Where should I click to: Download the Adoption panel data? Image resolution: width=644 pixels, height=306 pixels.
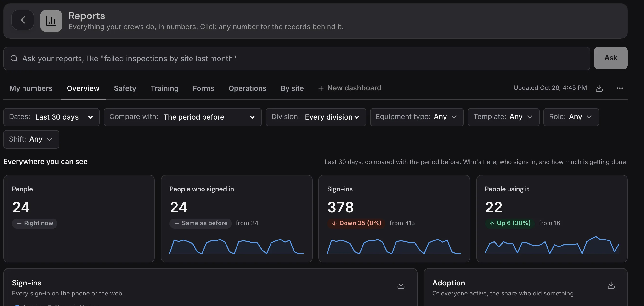tap(611, 285)
